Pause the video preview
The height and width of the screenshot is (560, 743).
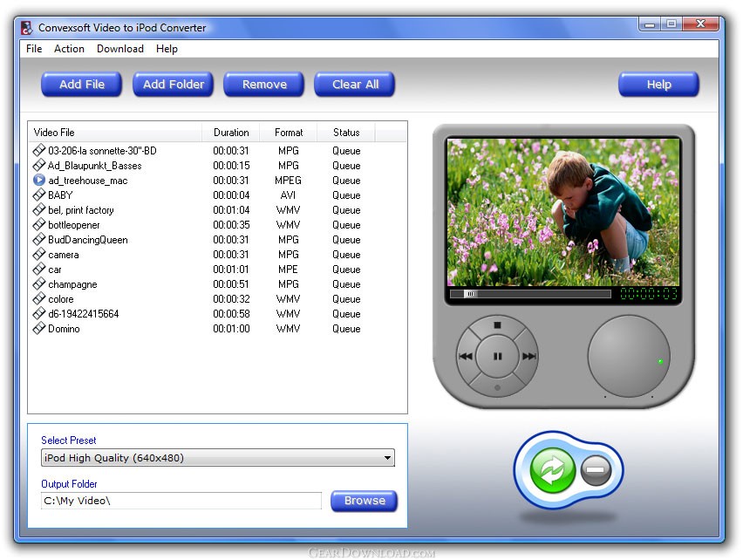497,356
